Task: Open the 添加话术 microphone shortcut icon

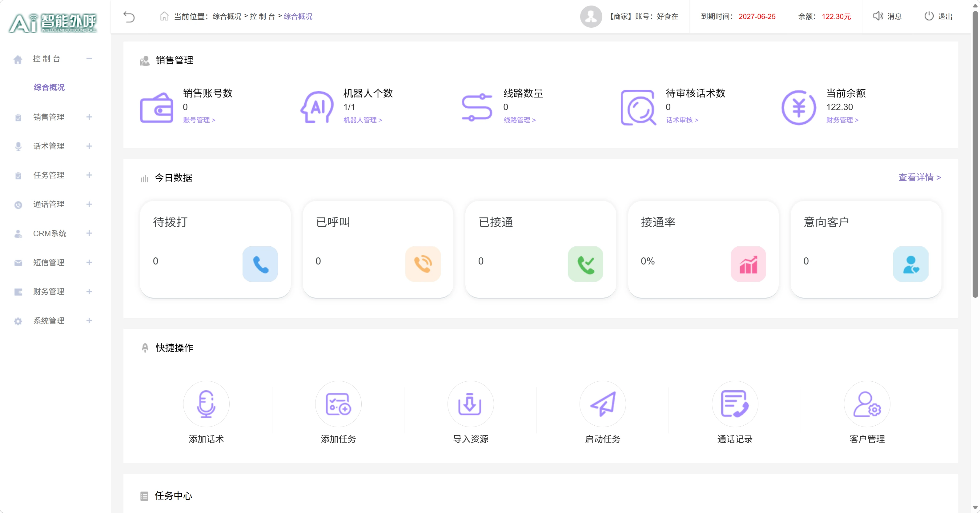Action: point(206,404)
